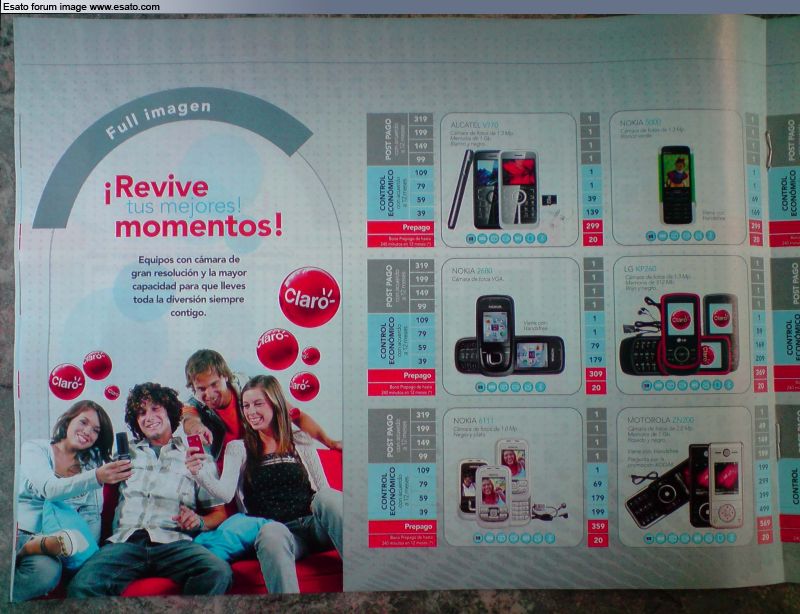Click the Nokia 2680 price 179
800x614 pixels.
595,360
